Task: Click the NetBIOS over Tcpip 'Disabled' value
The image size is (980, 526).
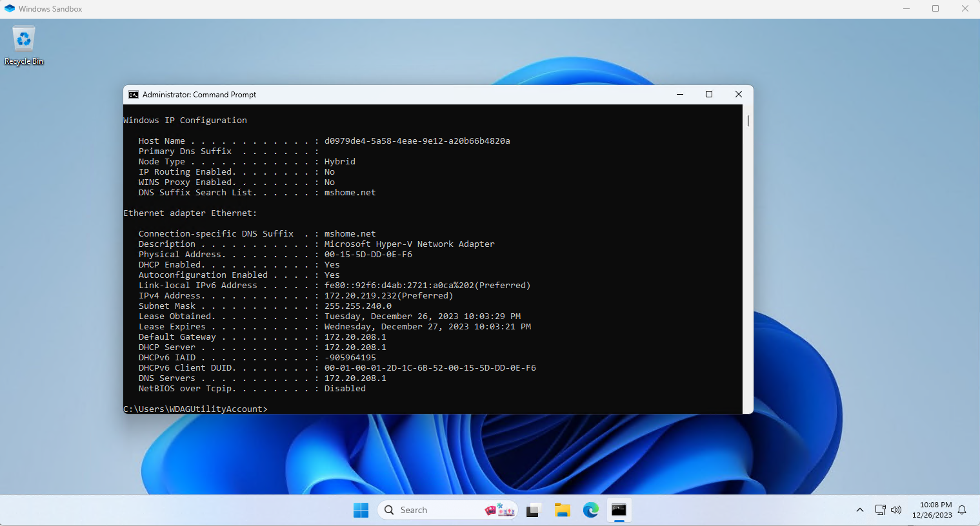Action: coord(345,389)
